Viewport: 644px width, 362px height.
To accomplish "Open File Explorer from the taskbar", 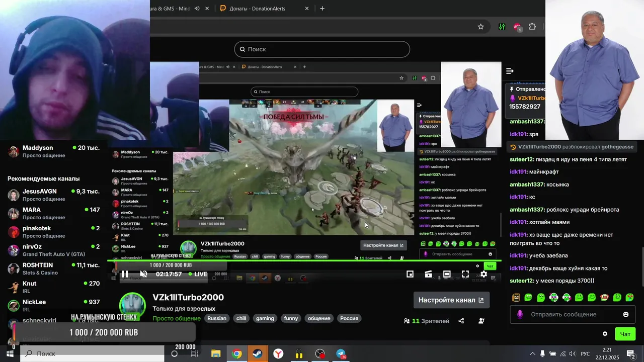I will (x=216, y=353).
